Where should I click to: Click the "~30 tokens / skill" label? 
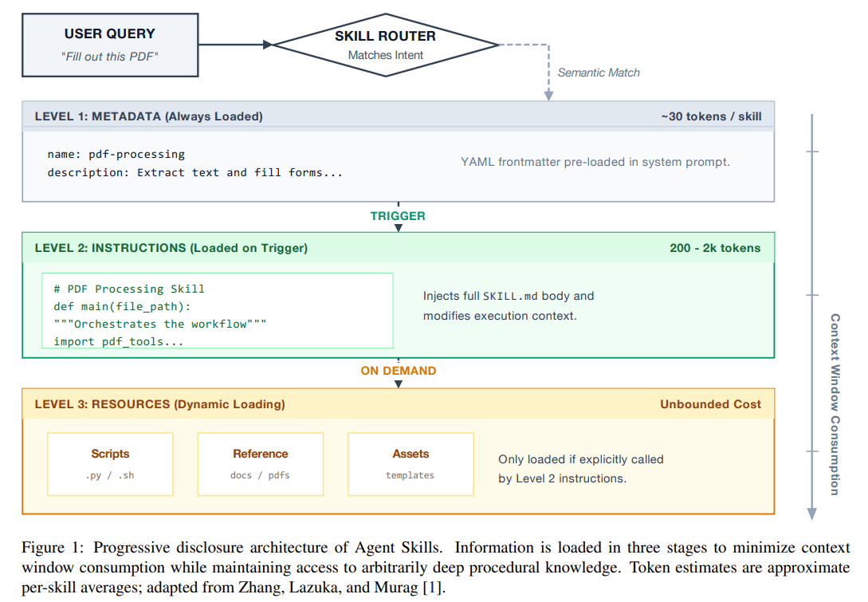pyautogui.click(x=711, y=116)
